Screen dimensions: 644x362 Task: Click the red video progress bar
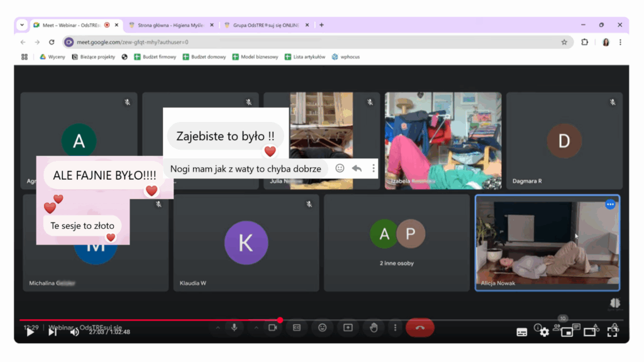tap(151, 320)
